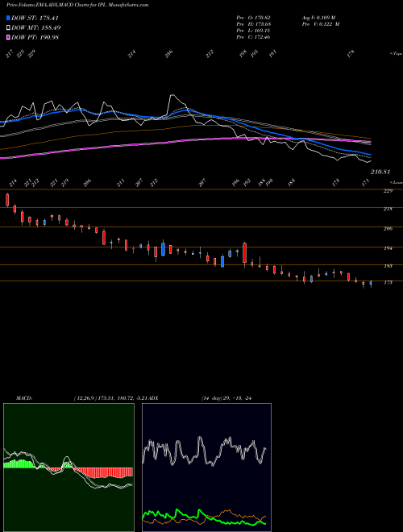
Task: Click the 'Pre O: 170.82' open value
Action: coord(253,18)
